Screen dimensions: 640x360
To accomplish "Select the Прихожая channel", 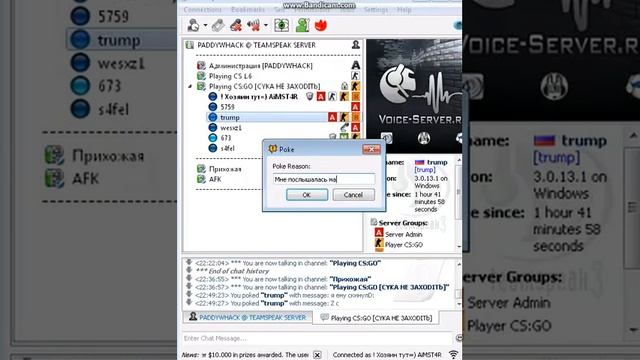I will tap(225, 169).
